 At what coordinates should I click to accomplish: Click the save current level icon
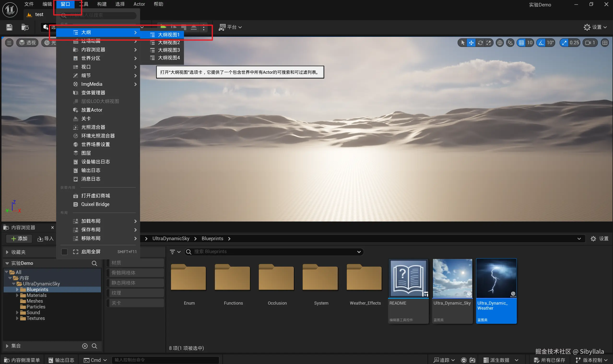(9, 27)
